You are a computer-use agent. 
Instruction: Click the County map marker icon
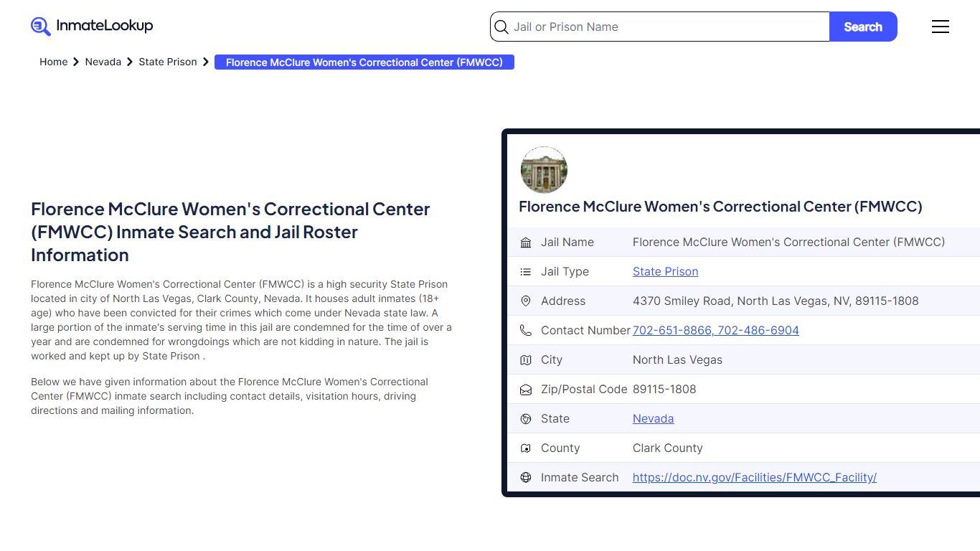(x=526, y=448)
